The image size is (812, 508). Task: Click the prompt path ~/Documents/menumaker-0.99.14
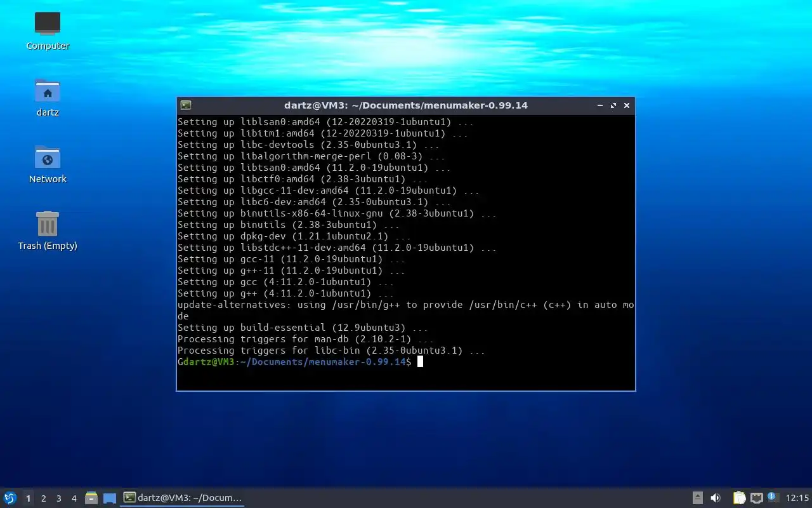click(x=322, y=362)
